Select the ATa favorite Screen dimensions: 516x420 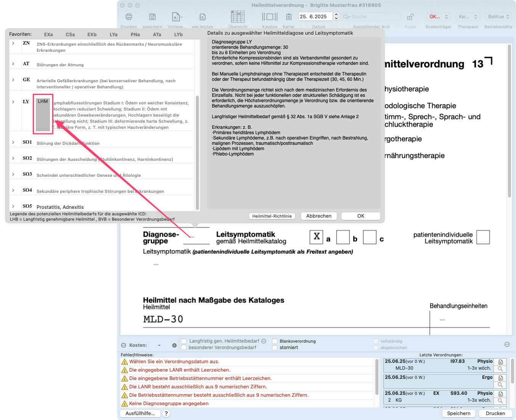157,35
